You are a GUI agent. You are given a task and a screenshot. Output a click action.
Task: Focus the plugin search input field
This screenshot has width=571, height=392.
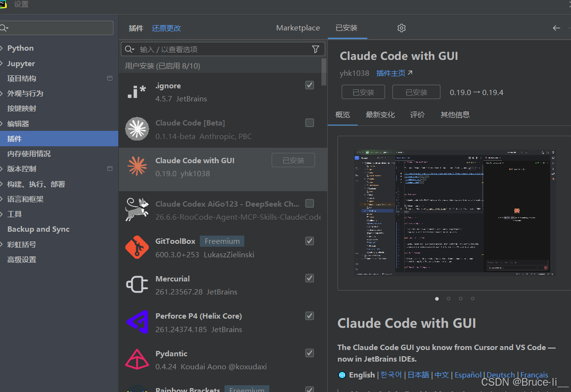(x=223, y=49)
